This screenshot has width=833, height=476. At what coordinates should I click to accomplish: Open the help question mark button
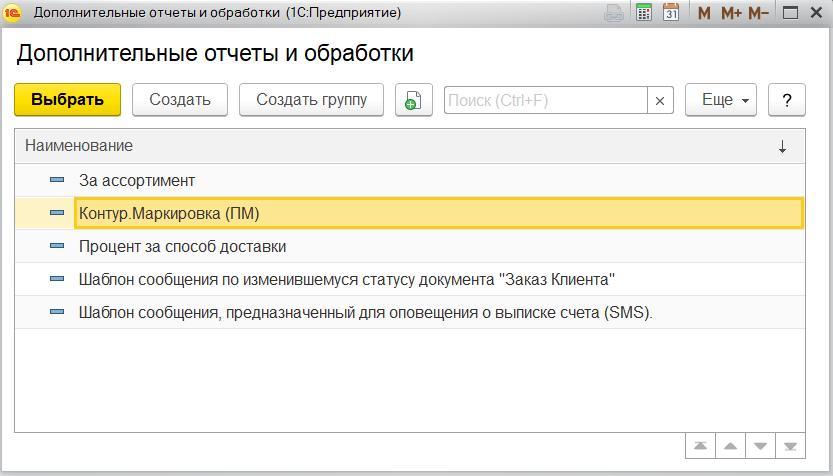787,100
